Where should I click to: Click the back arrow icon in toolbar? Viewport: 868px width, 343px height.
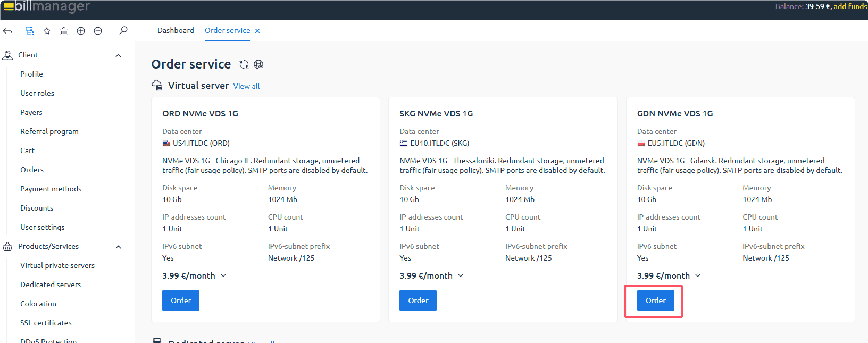point(8,31)
